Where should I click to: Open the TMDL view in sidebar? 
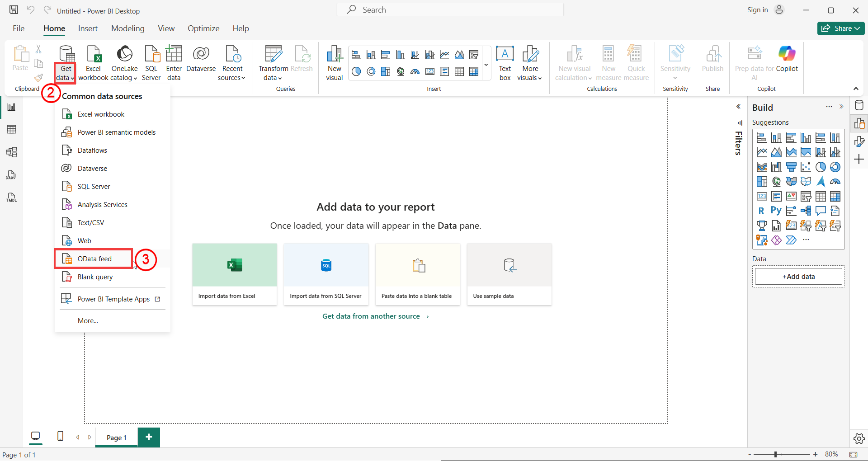coord(11,198)
